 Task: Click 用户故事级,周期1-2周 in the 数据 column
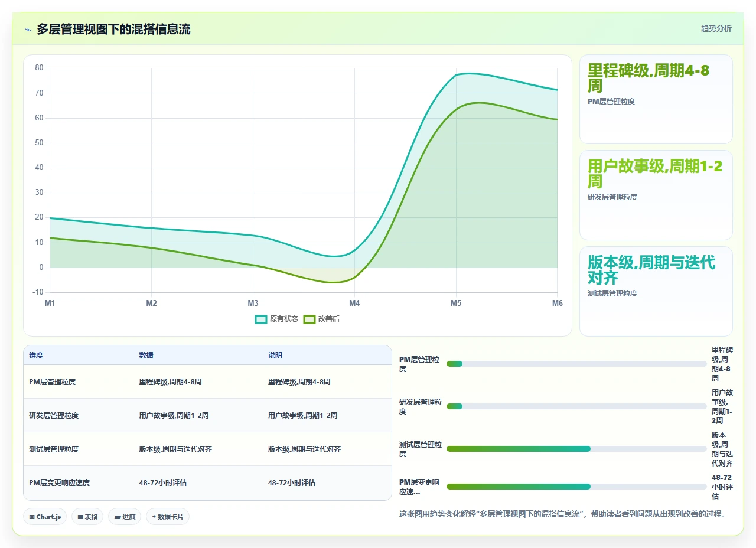(x=174, y=416)
